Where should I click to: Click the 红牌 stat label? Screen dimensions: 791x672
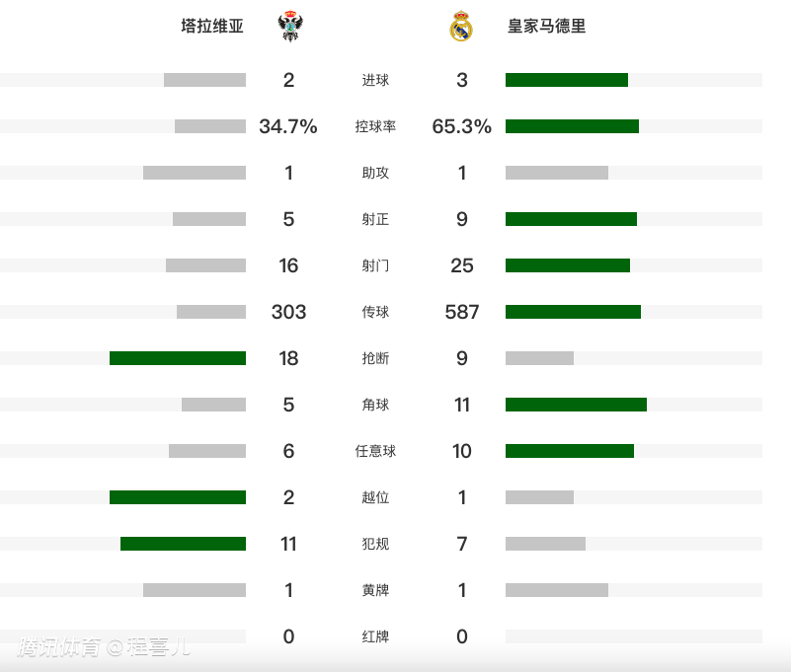tap(375, 636)
